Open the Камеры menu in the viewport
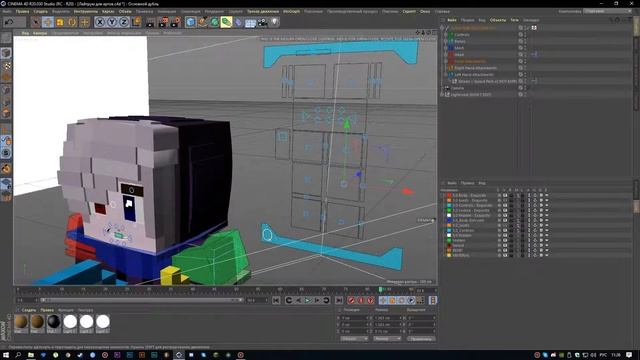640x360 pixels. click(x=40, y=33)
